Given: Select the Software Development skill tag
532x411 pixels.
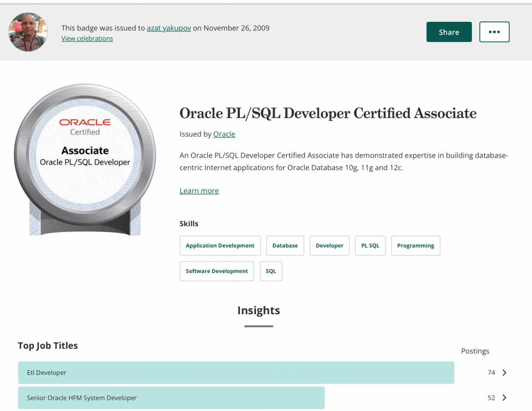Looking at the screenshot, I should click(217, 271).
